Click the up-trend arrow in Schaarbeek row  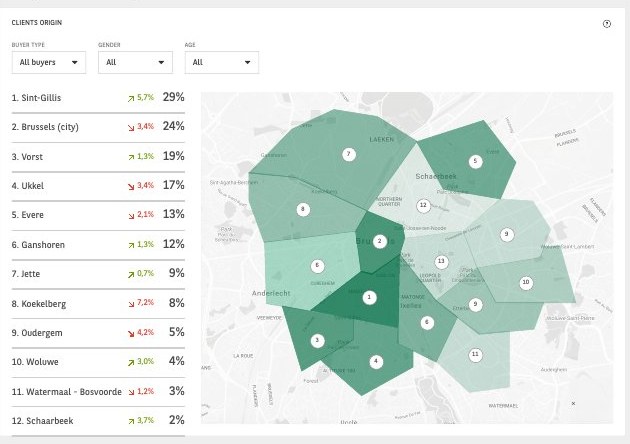tap(131, 421)
